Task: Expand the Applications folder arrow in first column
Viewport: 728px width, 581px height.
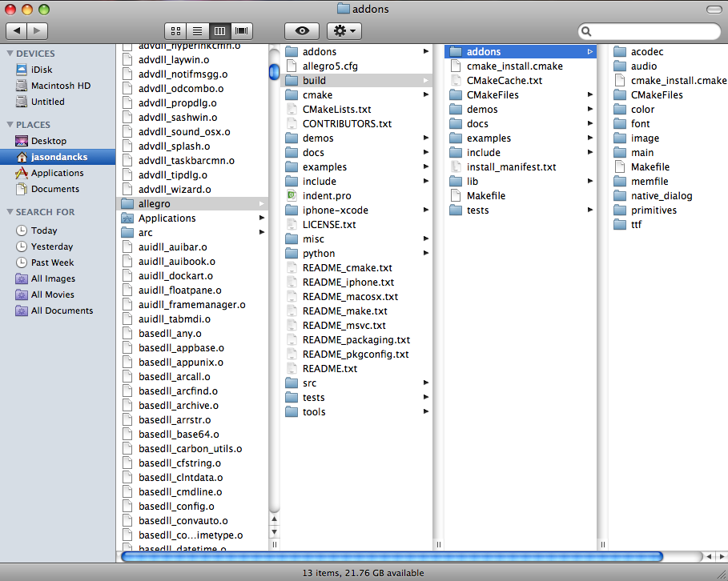Action: [x=262, y=218]
